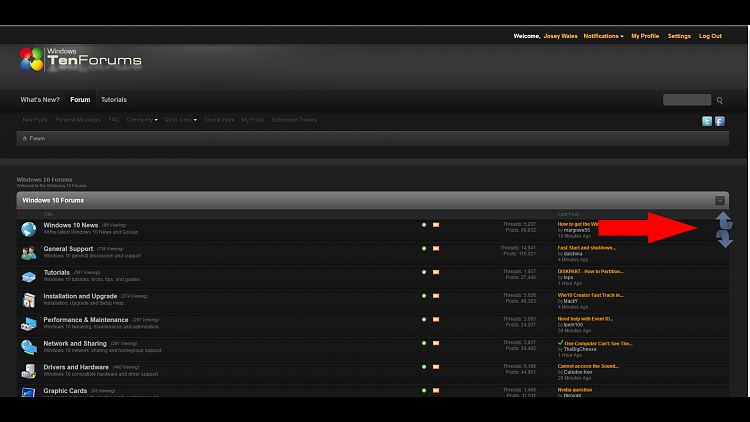Click the home icon in breadcrumb

tap(25, 138)
